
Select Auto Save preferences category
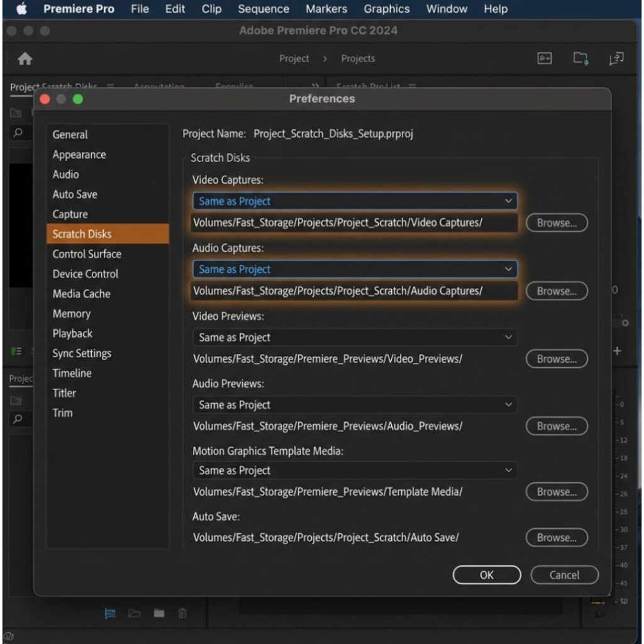108,194
